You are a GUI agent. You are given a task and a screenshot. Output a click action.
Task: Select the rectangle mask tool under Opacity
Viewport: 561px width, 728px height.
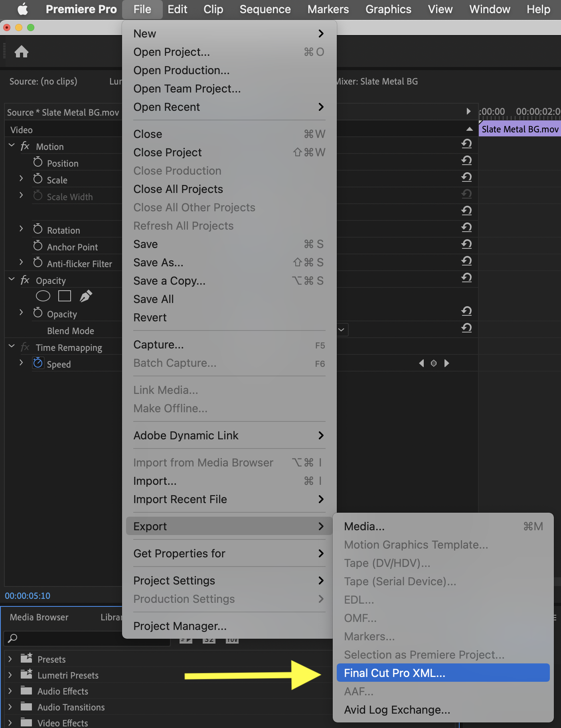(65, 296)
